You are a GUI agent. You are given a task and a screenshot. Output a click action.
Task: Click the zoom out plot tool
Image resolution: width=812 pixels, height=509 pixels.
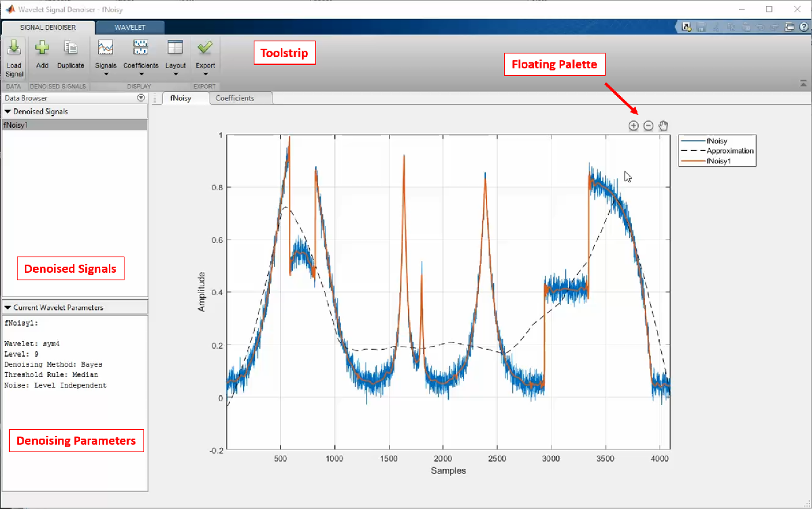tap(648, 126)
